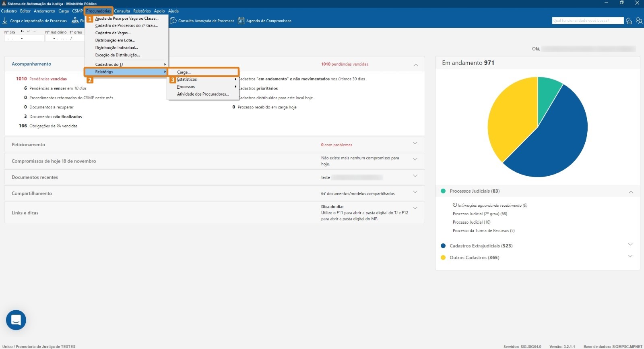Select Ajuste de Peso por Vaga ou Classe
The height and width of the screenshot is (349, 644).
[x=127, y=18]
